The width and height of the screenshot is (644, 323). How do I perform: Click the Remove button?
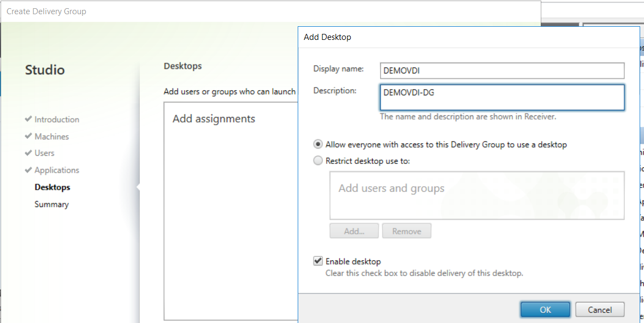click(x=406, y=231)
